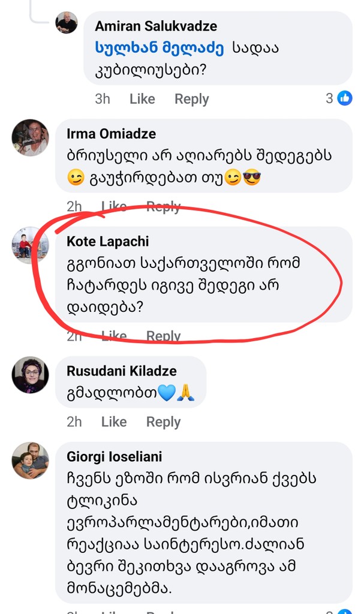The height and width of the screenshot is (614, 364).
Task: Open Kote Lapachi's profile picture
Action: 30,245
